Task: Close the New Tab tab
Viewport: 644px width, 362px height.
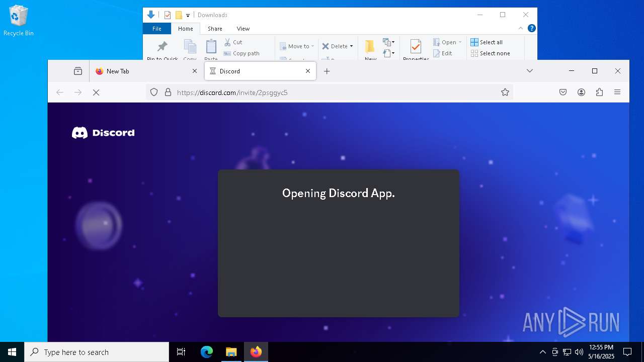Action: pyautogui.click(x=195, y=71)
